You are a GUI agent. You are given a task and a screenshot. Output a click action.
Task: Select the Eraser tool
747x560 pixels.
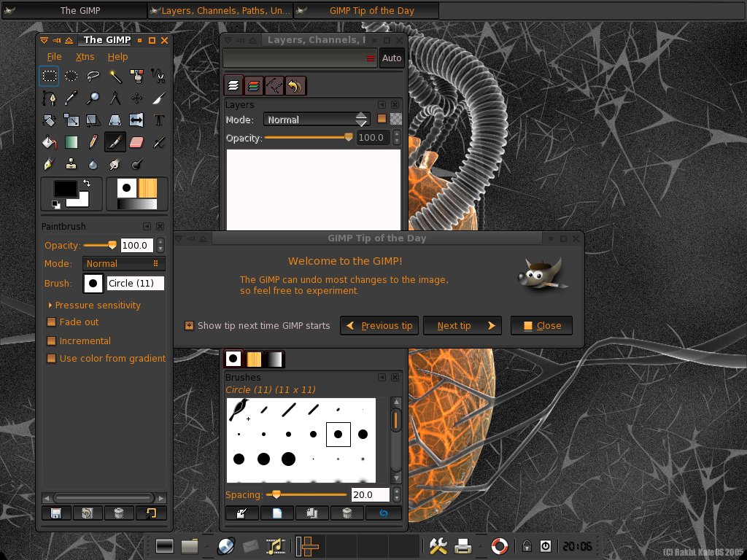pos(136,142)
